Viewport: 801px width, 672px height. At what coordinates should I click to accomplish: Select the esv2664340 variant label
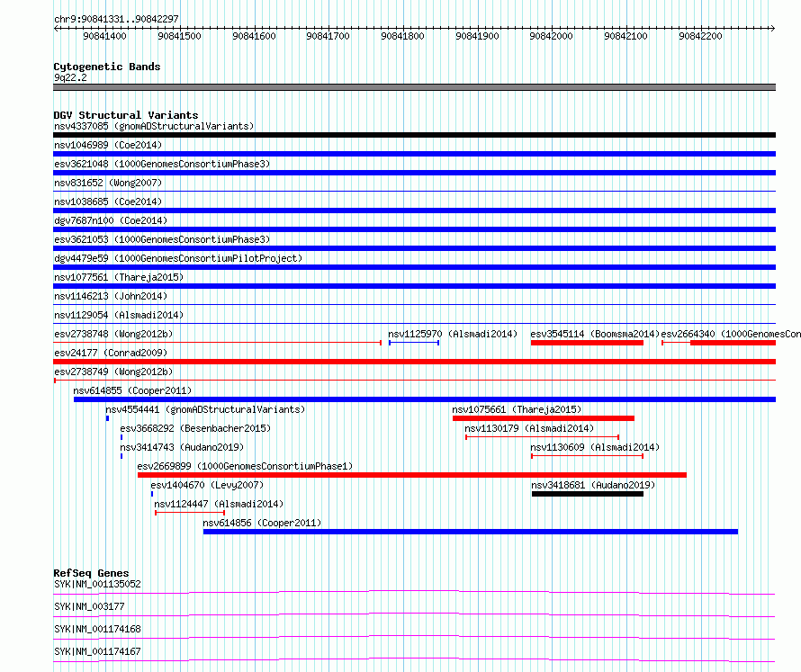[731, 334]
